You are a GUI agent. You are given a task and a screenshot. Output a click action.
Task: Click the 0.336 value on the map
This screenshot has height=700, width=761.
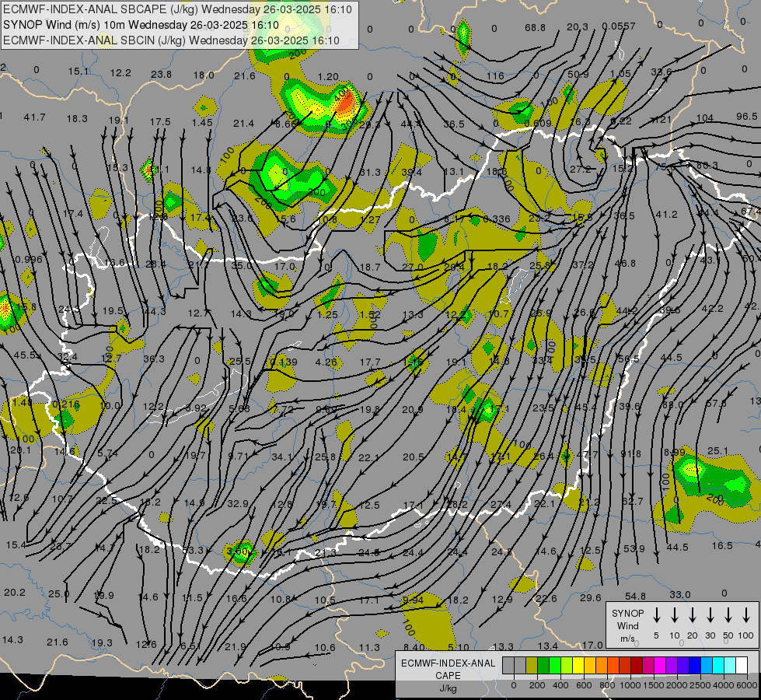click(x=497, y=219)
